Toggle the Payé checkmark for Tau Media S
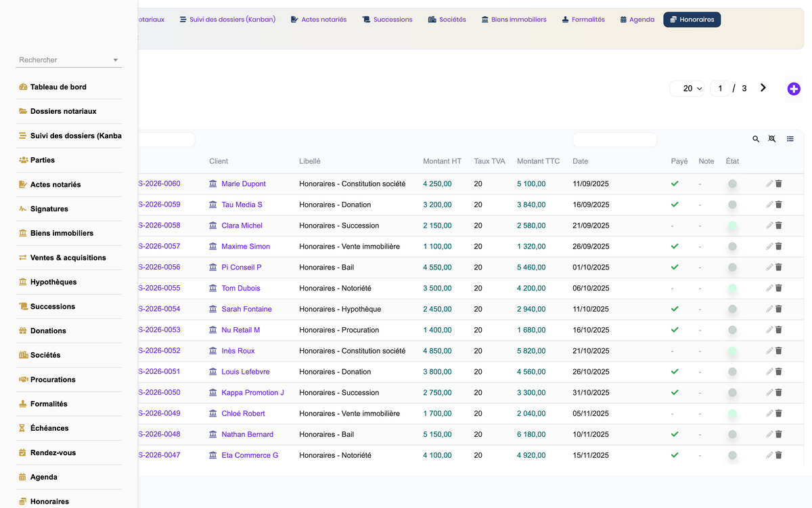The image size is (812, 508). click(x=675, y=205)
